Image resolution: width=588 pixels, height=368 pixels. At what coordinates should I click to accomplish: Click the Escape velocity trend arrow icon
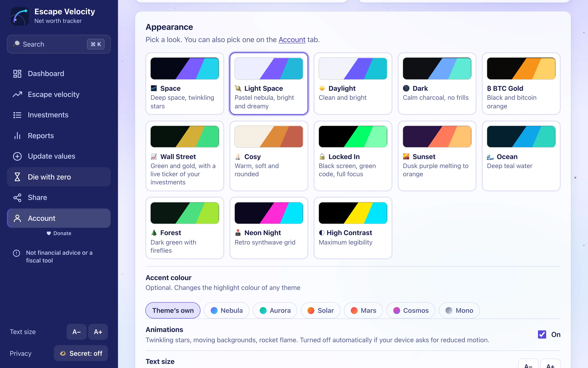[x=17, y=94]
